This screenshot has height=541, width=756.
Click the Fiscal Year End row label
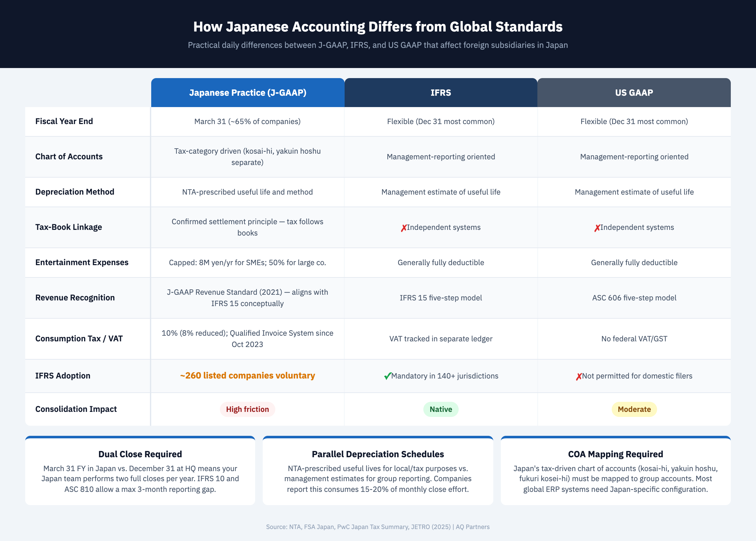tap(64, 121)
